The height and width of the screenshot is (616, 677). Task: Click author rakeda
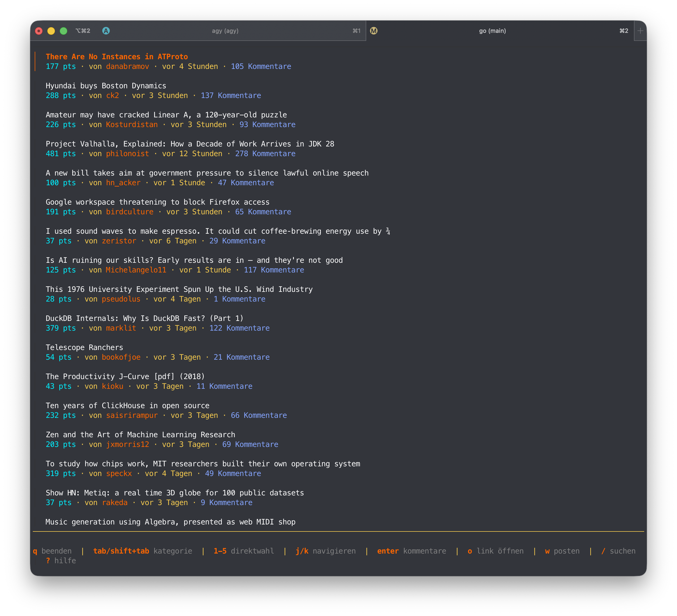coord(115,502)
